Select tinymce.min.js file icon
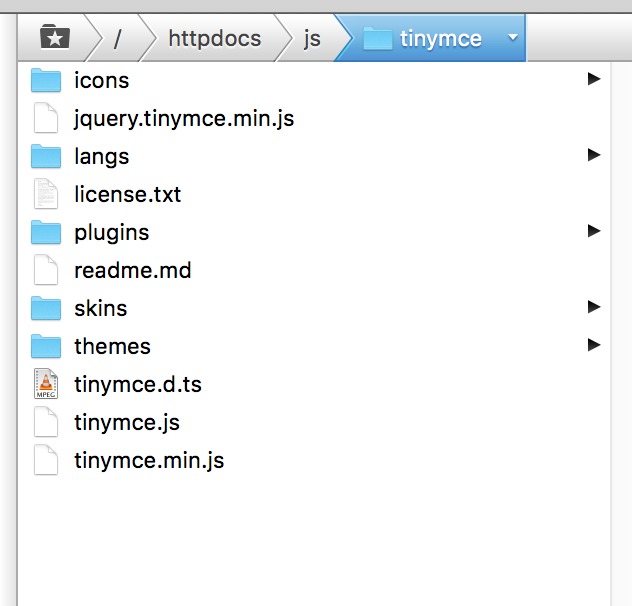Screen dimensions: 632x606 click(x=46, y=460)
